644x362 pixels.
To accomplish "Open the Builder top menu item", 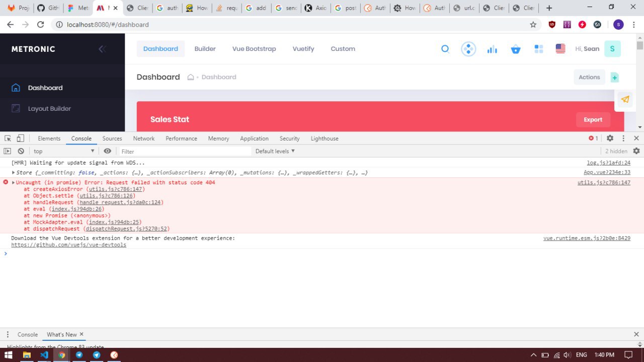I will click(205, 49).
